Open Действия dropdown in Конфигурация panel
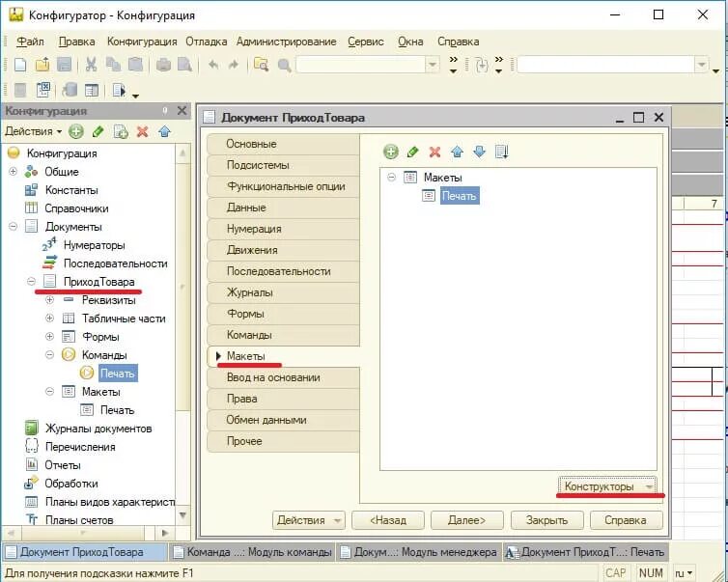The width and height of the screenshot is (728, 582). pyautogui.click(x=34, y=131)
